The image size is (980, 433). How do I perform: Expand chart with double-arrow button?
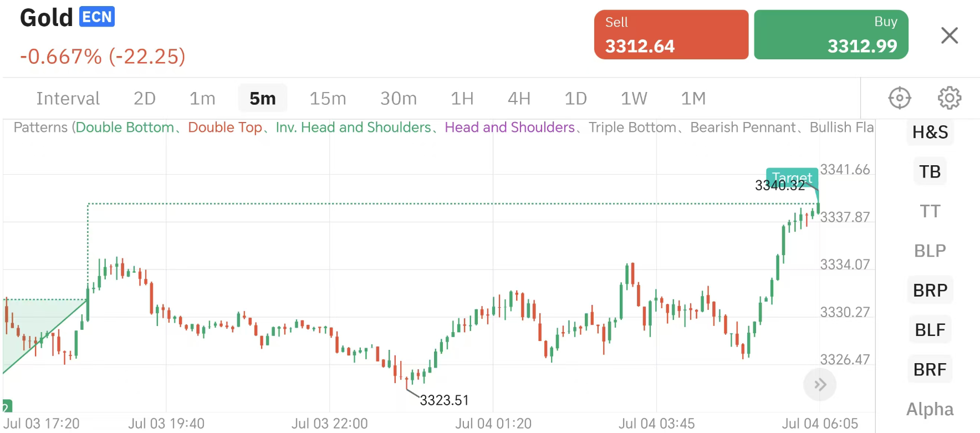[820, 385]
